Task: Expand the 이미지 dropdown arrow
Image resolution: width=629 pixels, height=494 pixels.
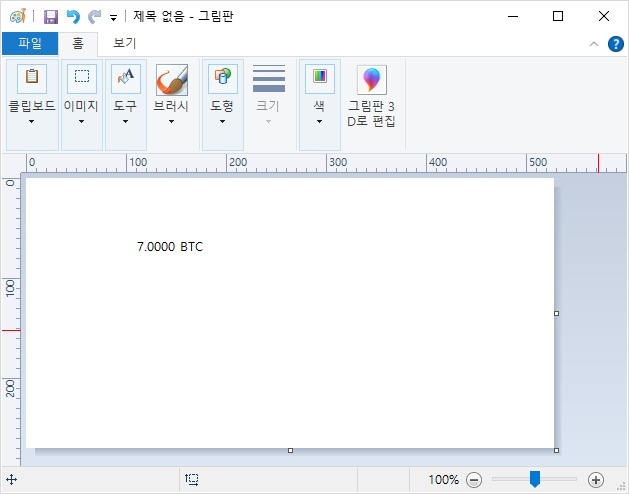Action: [81, 122]
